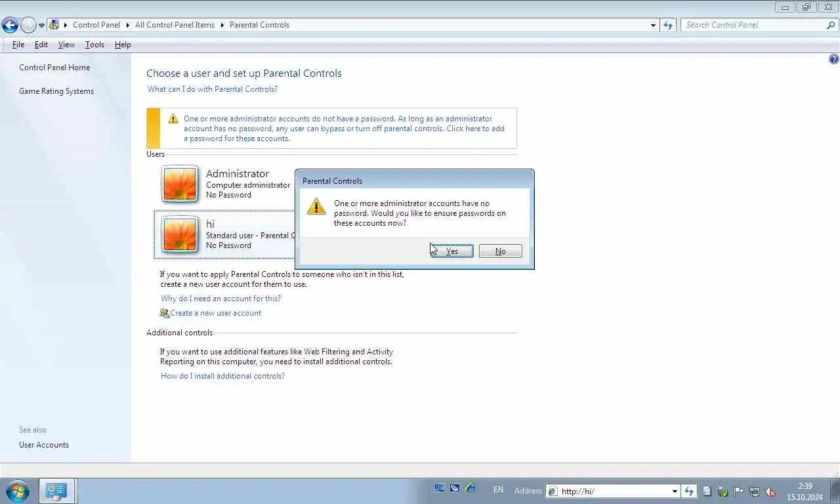Open the taskbar Address dropdown arrow

pyautogui.click(x=675, y=492)
